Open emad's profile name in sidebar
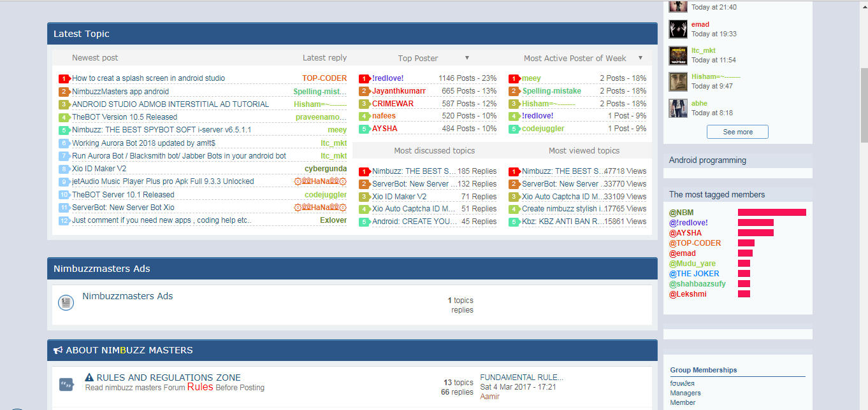This screenshot has width=868, height=410. tap(700, 25)
